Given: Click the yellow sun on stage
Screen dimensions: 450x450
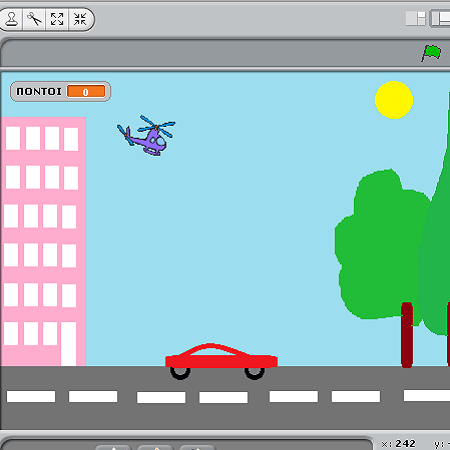Looking at the screenshot, I should tap(394, 100).
